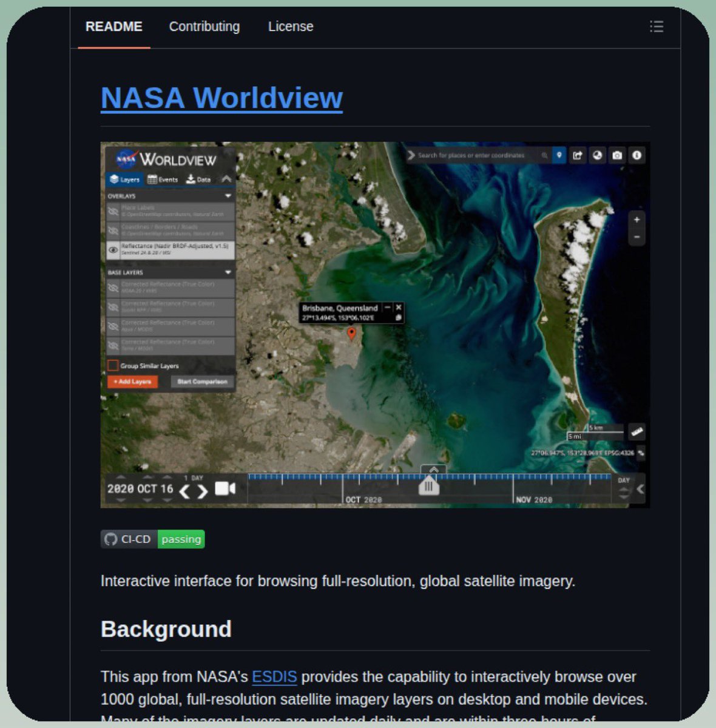Enable the Group Similar Layers checkbox
This screenshot has width=716, height=728.
[x=113, y=365]
